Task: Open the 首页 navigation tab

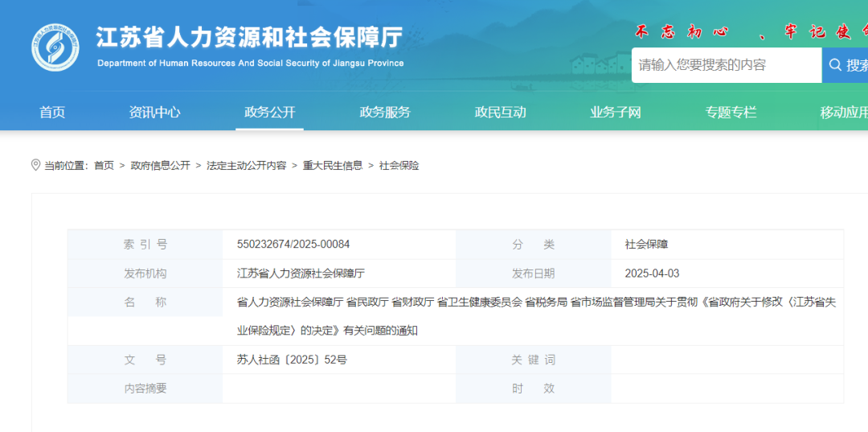Action: [52, 113]
